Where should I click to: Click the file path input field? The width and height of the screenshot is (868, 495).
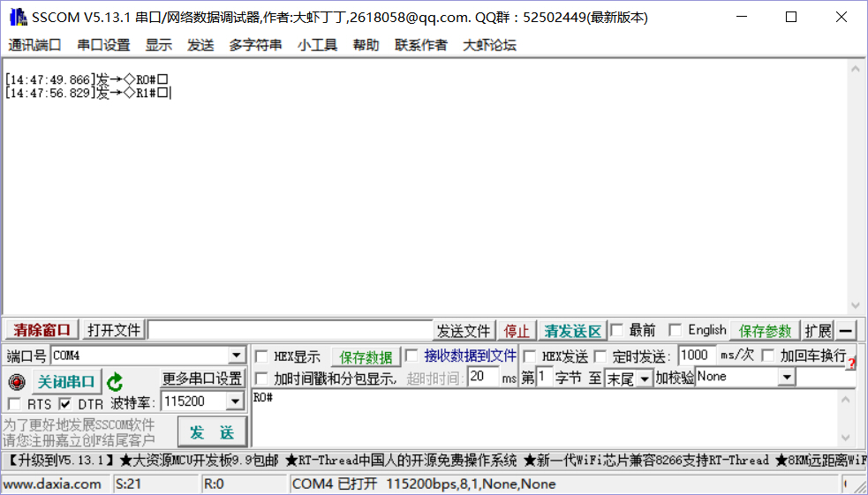click(291, 330)
